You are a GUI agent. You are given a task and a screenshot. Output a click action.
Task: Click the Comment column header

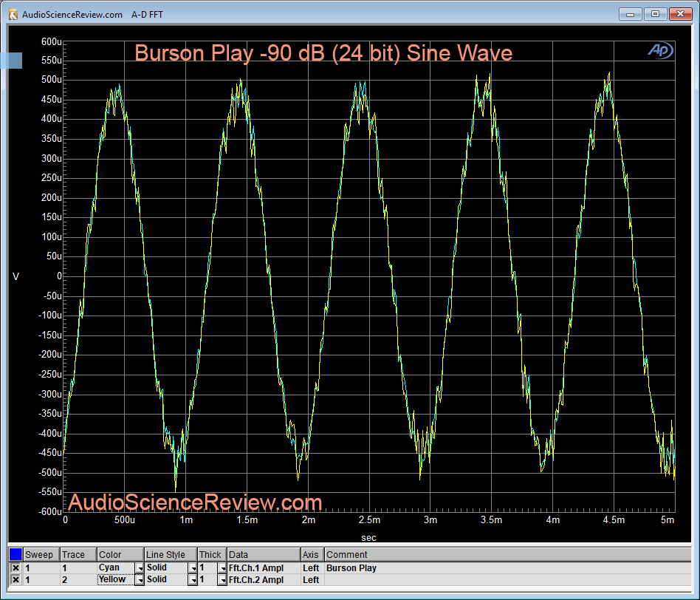pyautogui.click(x=507, y=554)
